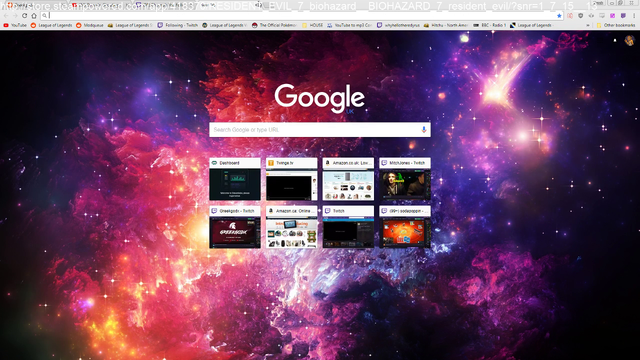Start voice search with the microphone icon
The height and width of the screenshot is (360, 640).
coord(424,130)
